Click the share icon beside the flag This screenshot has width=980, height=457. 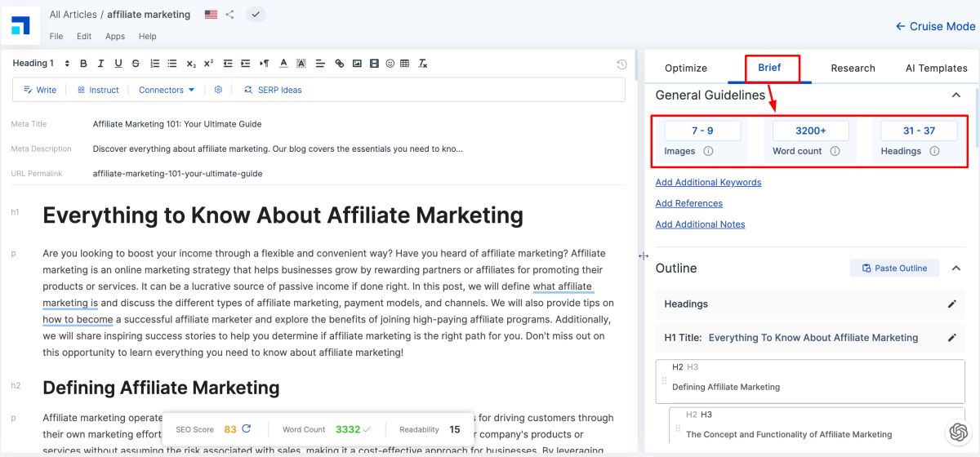click(x=230, y=15)
